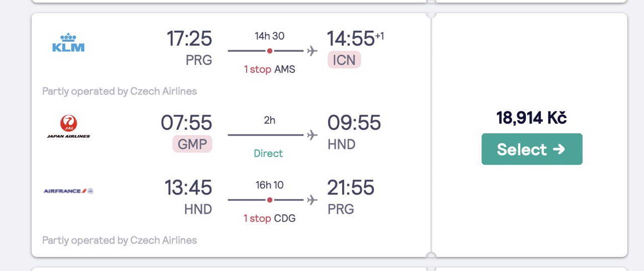Image resolution: width=644 pixels, height=271 pixels.
Task: Click the KLM airline logo
Action: click(x=68, y=43)
